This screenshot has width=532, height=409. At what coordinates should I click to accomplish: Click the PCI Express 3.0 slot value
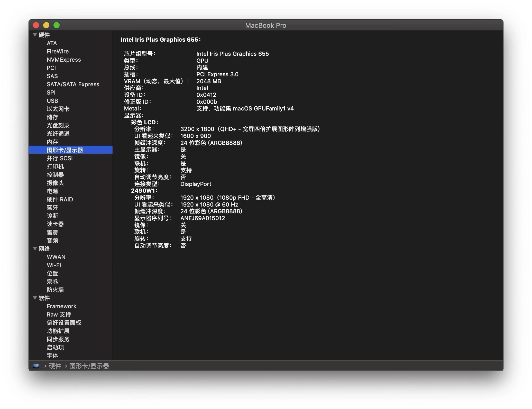click(x=217, y=74)
